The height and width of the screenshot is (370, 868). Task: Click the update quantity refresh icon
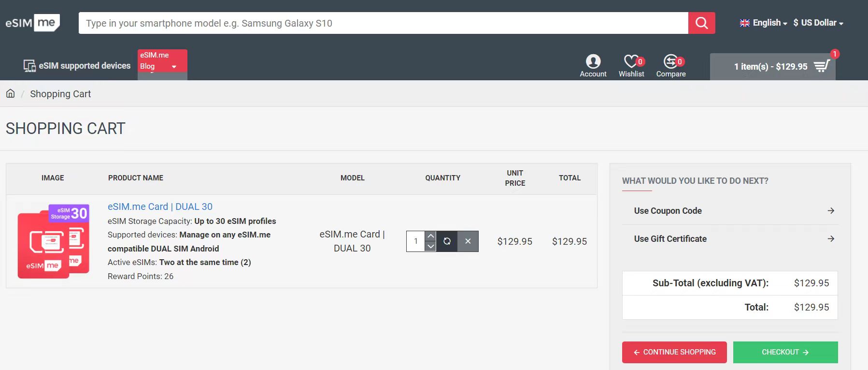click(x=447, y=241)
